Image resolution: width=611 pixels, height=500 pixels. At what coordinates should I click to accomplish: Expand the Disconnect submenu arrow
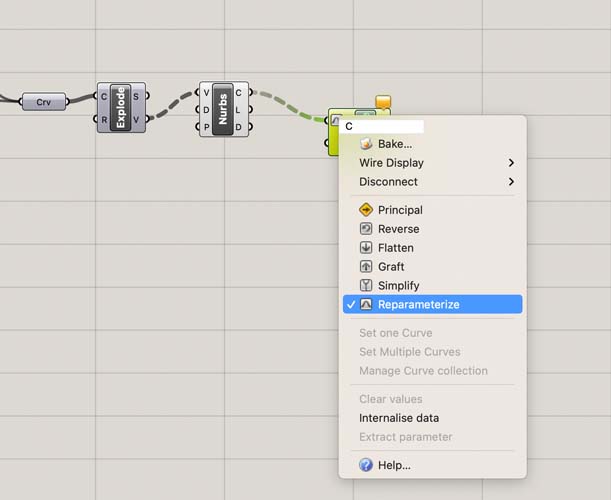[511, 182]
